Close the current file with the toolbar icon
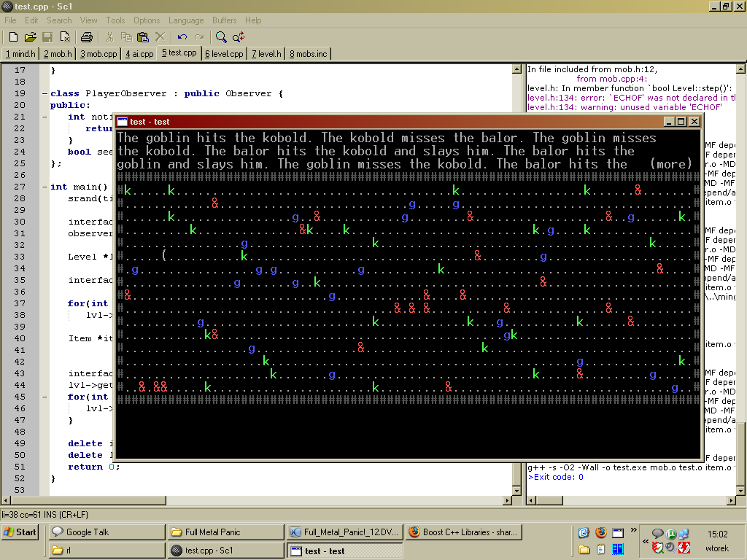The image size is (747, 560). 65,36
